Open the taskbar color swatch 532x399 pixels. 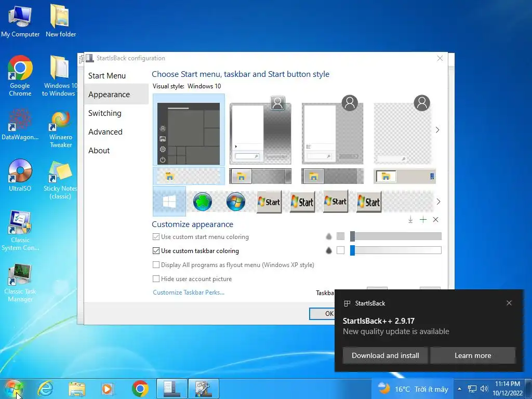pos(341,250)
